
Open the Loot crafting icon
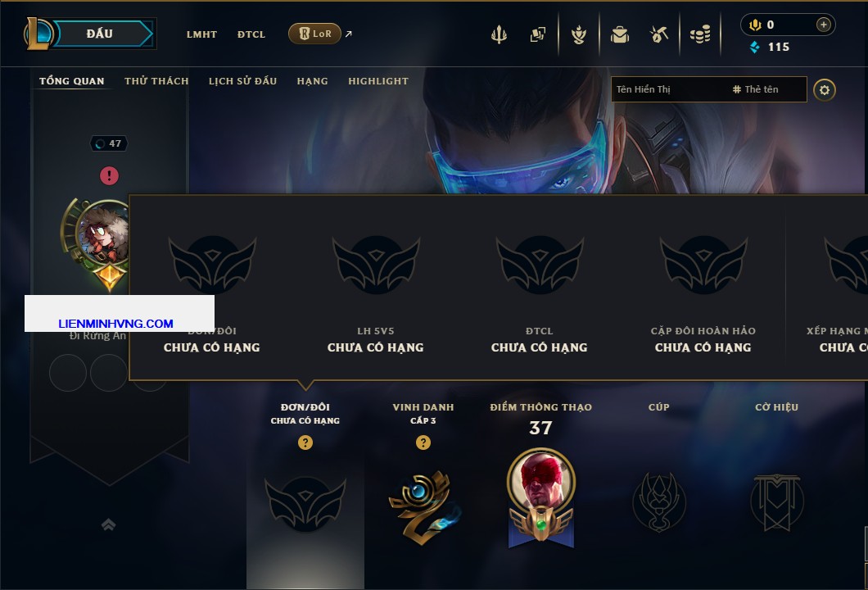[x=579, y=34]
